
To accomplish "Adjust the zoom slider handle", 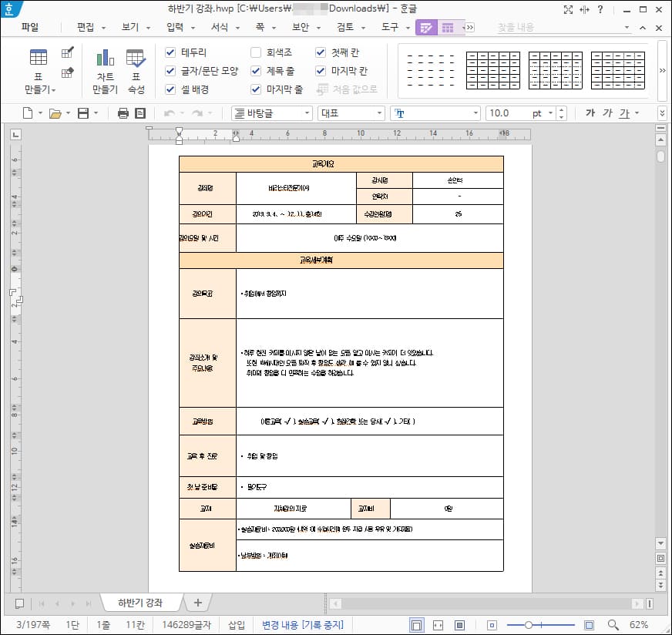I will click(x=529, y=625).
